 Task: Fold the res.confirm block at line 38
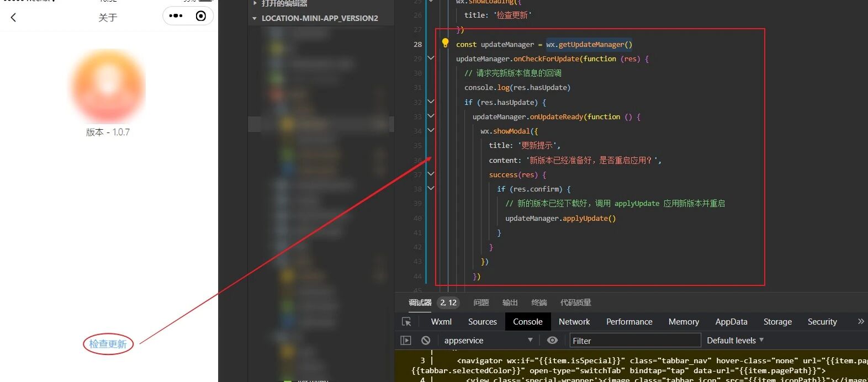(431, 188)
